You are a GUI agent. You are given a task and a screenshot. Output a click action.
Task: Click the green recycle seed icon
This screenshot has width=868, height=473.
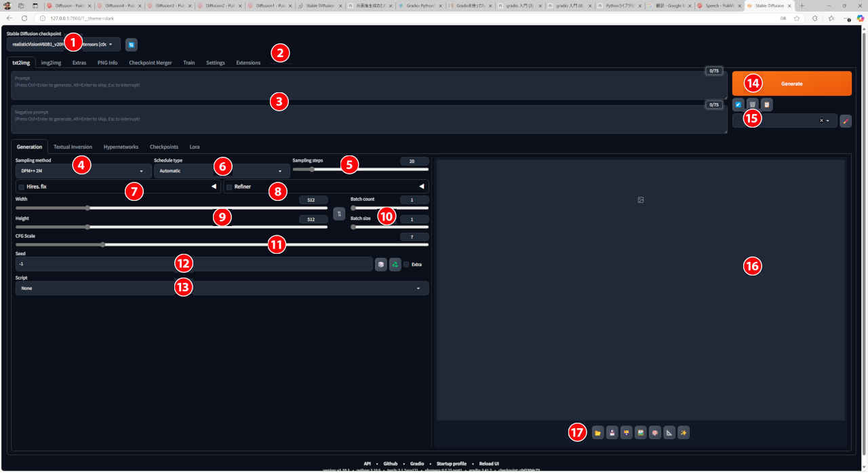[x=395, y=264]
